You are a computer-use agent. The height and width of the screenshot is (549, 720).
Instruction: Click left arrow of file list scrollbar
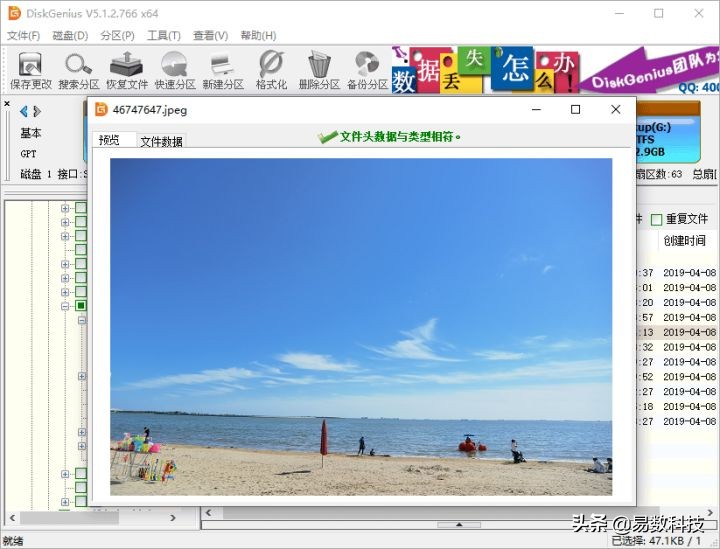208,512
